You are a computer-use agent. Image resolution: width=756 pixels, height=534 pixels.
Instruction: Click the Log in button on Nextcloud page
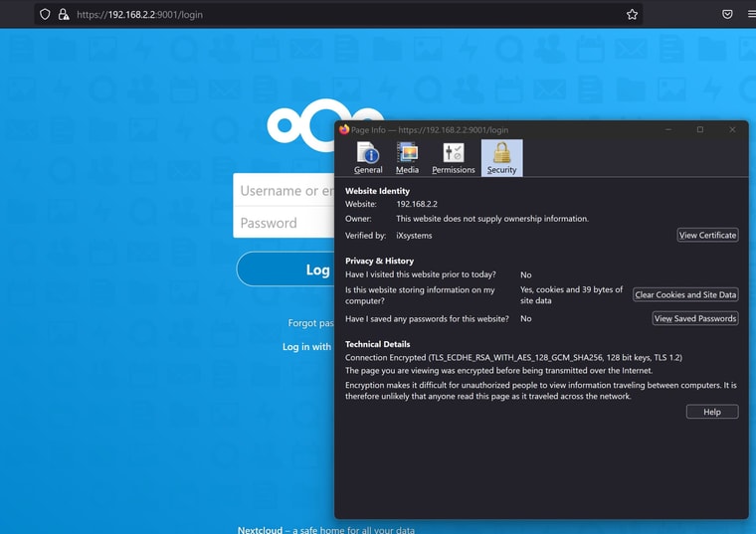[x=285, y=268]
